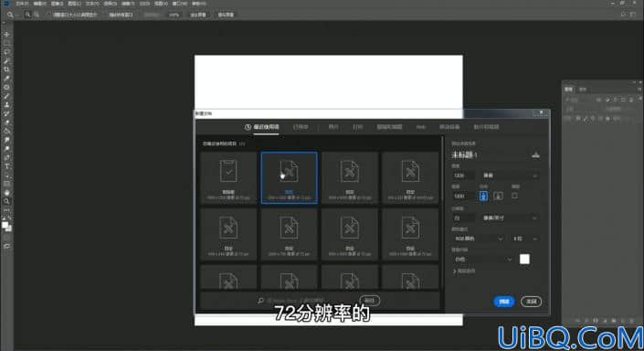Switch to the Saved tab
644x351 pixels.
301,127
